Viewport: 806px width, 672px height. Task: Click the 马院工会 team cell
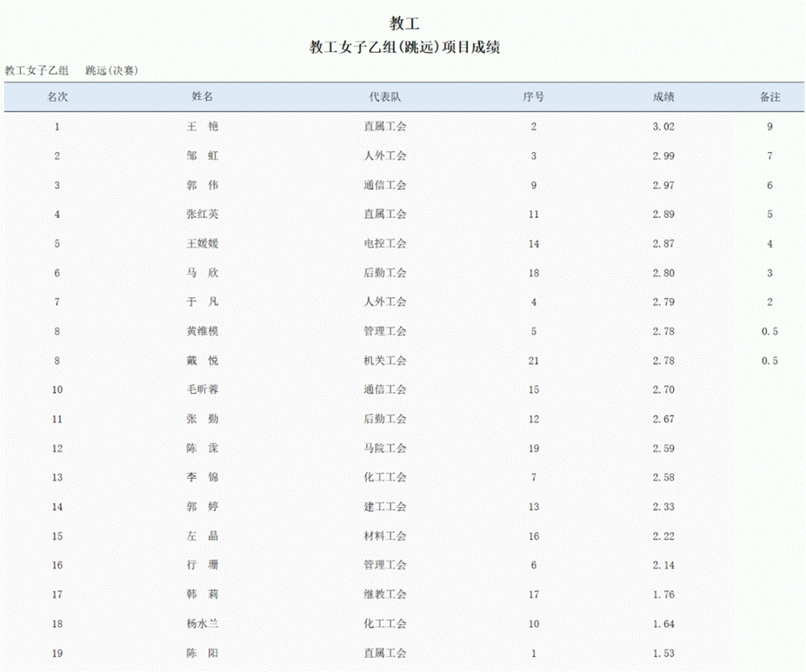(x=384, y=449)
